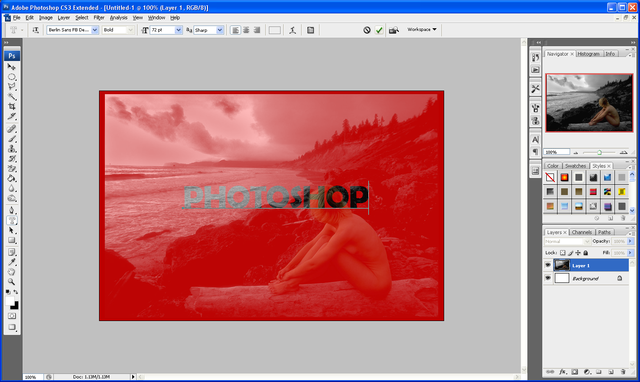Cancel current text edits in options bar
The height and width of the screenshot is (382, 640).
point(367,30)
